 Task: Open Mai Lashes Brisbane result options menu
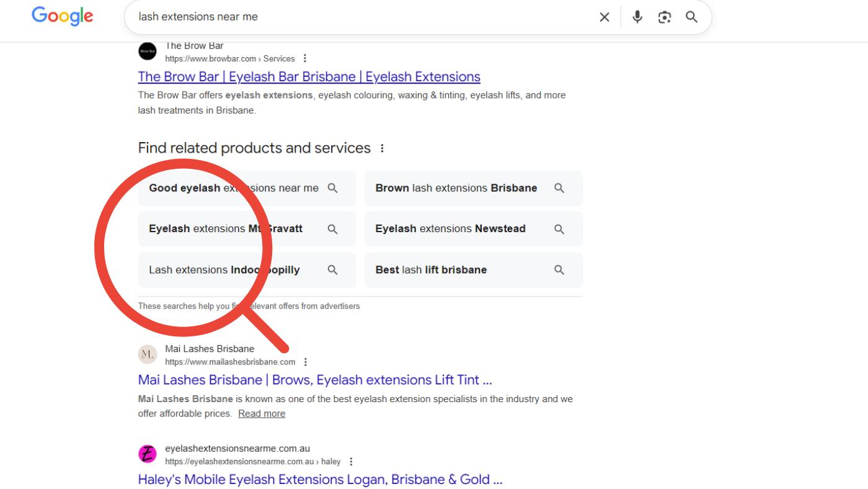click(305, 362)
